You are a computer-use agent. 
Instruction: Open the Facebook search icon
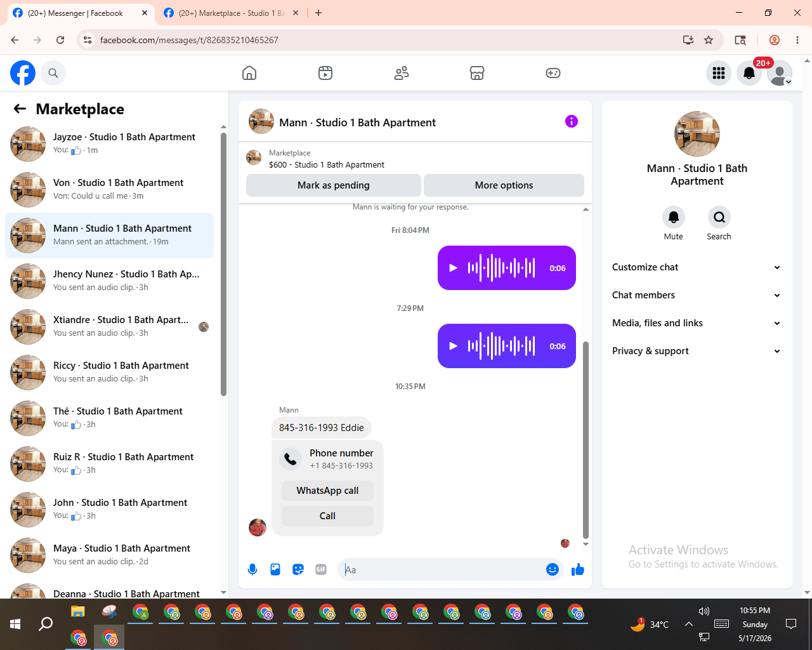point(53,73)
